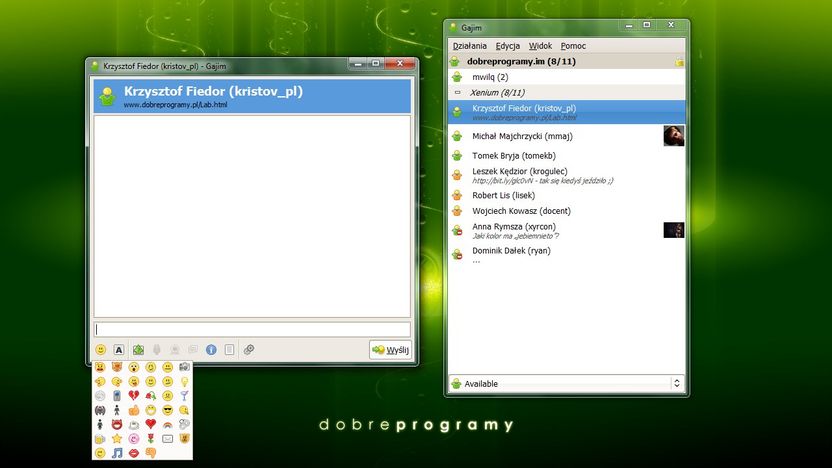Click the blue contact information icon
This screenshot has height=468, width=832.
211,350
